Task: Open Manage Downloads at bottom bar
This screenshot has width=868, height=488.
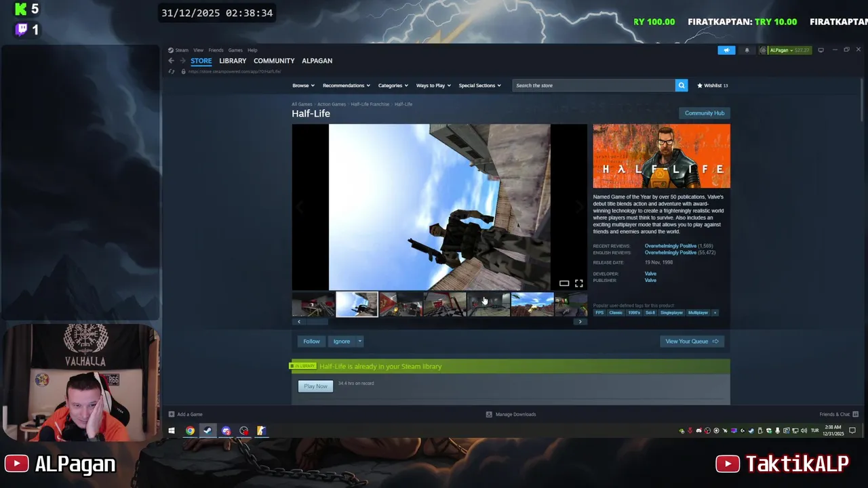Action: pos(511,414)
